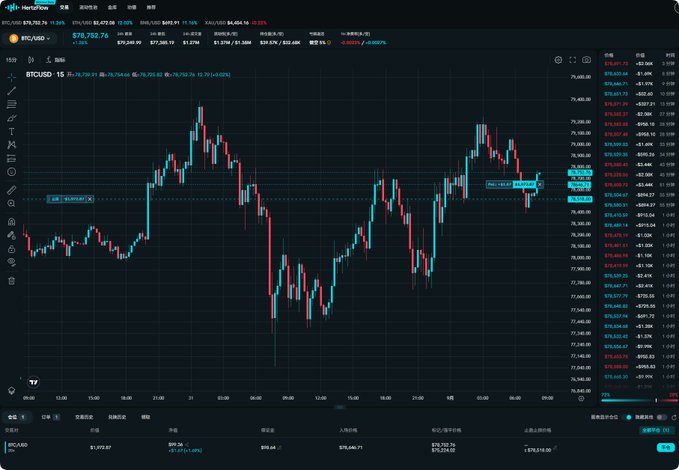Click trade row with value $52.60
Screen dimensions: 679x470
639,94
